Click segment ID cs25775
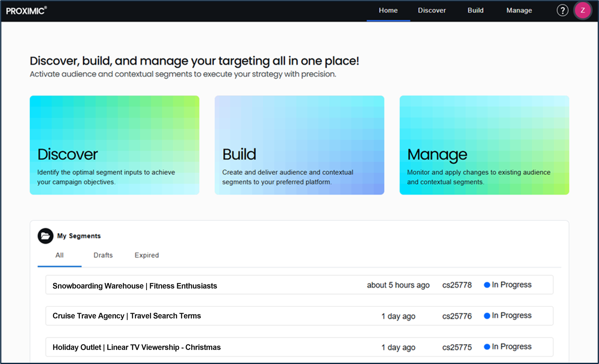Viewport: 599px width, 364px height. click(457, 347)
